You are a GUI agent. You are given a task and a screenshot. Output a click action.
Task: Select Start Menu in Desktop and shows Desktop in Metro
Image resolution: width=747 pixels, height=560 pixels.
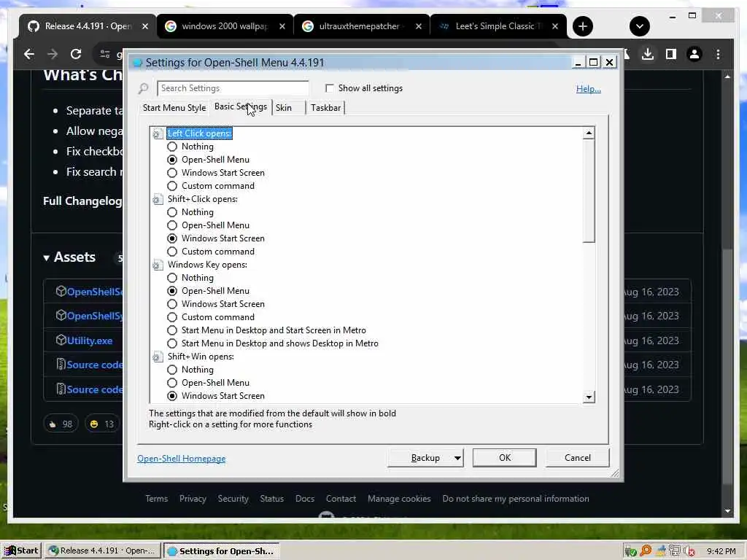(172, 344)
